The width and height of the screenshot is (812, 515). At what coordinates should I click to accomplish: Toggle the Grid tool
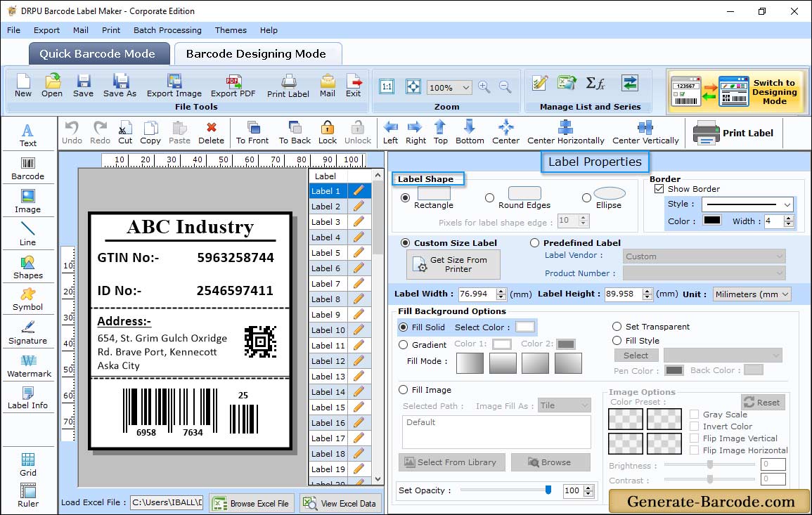tap(28, 464)
